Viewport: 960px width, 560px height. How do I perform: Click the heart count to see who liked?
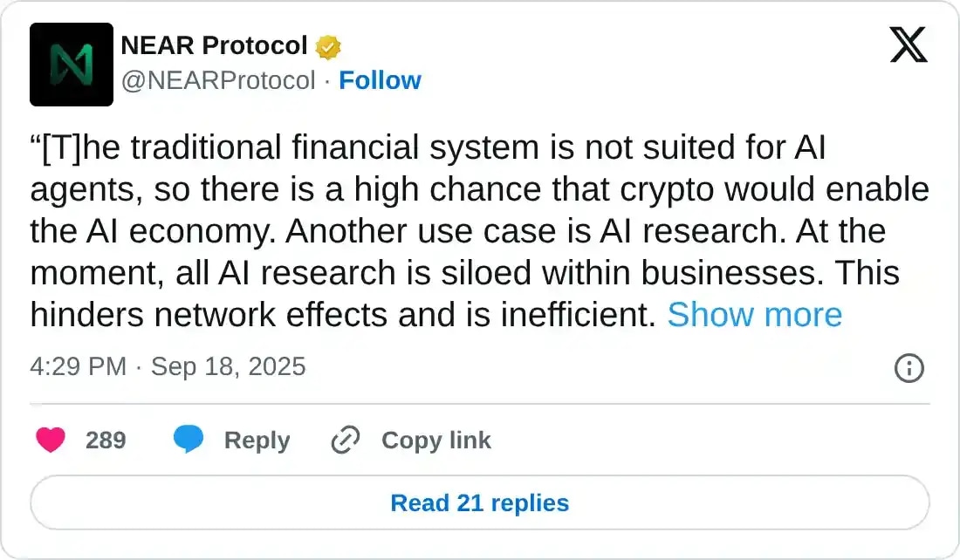(105, 440)
